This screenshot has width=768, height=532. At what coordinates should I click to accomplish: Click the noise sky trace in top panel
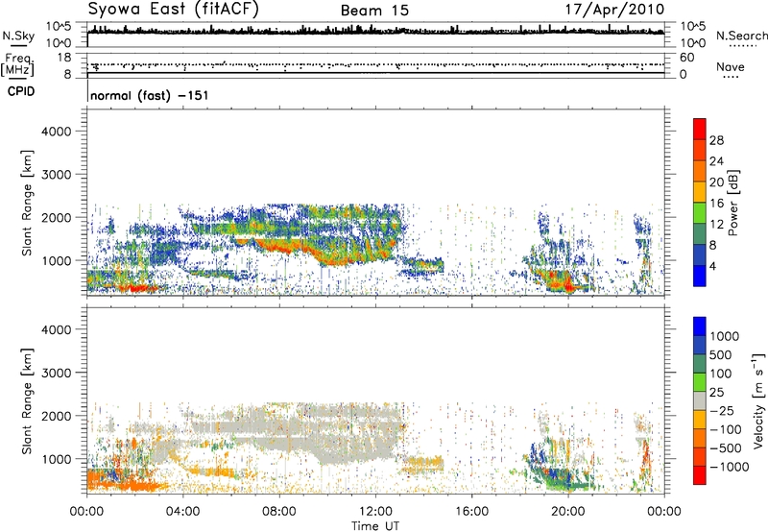375,32
